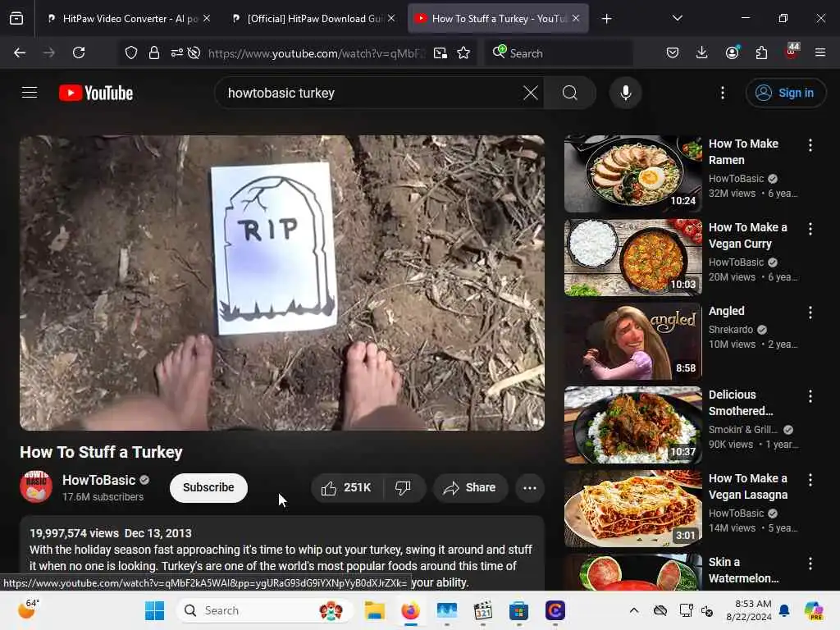
Task: Open File Explorer from the taskbar
Action: [374, 610]
